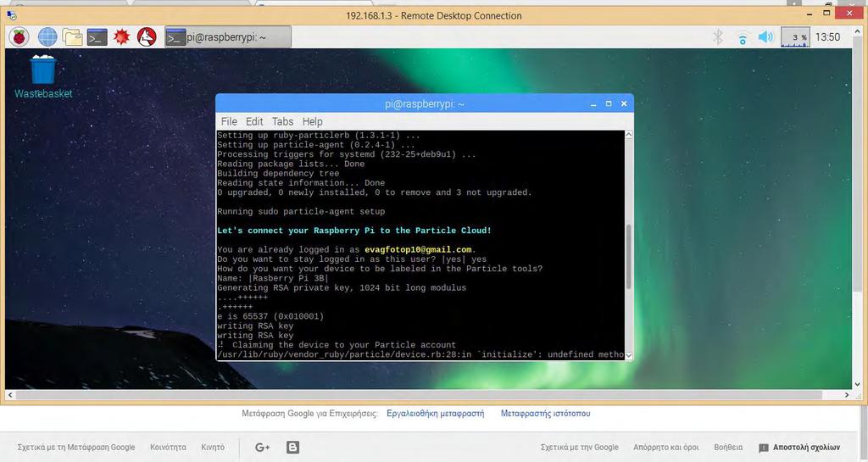Restore down the Remote Desktop Connection window

(x=826, y=14)
